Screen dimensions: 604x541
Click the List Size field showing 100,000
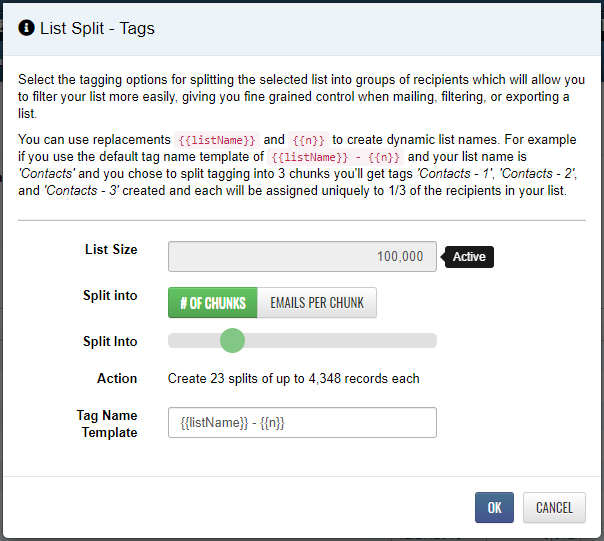302,256
